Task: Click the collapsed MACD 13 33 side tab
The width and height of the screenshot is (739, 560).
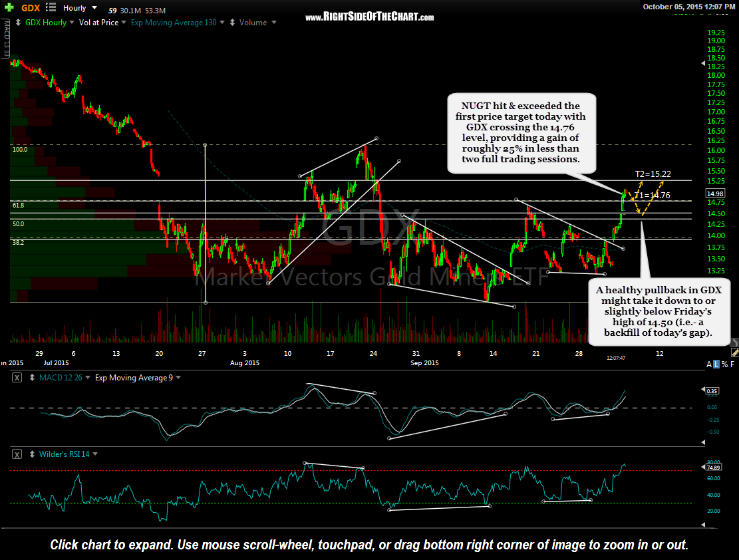Action: tap(7, 39)
